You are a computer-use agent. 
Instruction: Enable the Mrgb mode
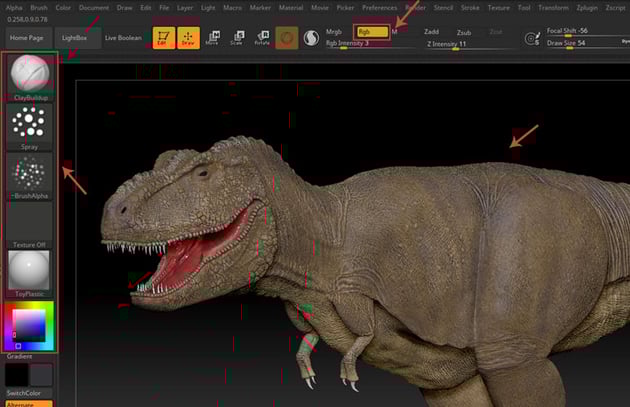(334, 32)
